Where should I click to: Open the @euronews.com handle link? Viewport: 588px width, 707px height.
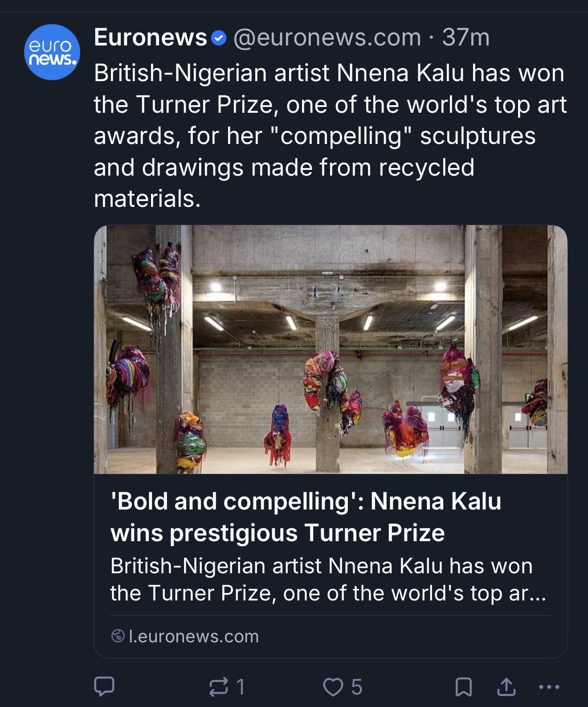[x=327, y=37]
